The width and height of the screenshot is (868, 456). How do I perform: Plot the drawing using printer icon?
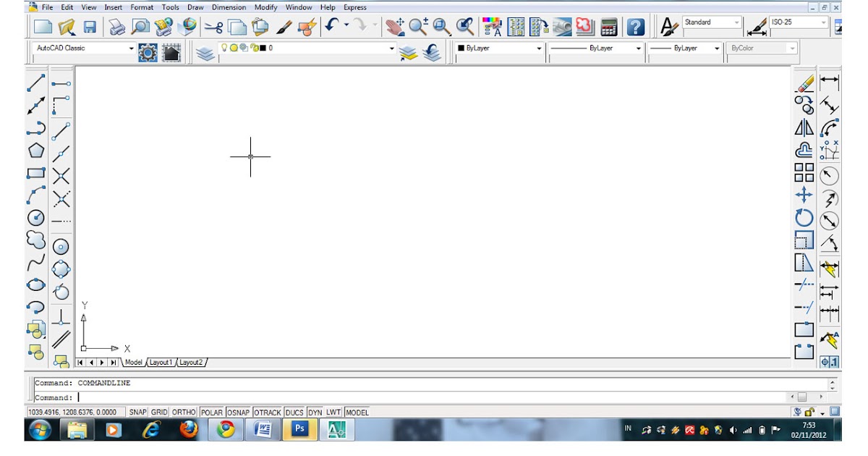click(117, 28)
